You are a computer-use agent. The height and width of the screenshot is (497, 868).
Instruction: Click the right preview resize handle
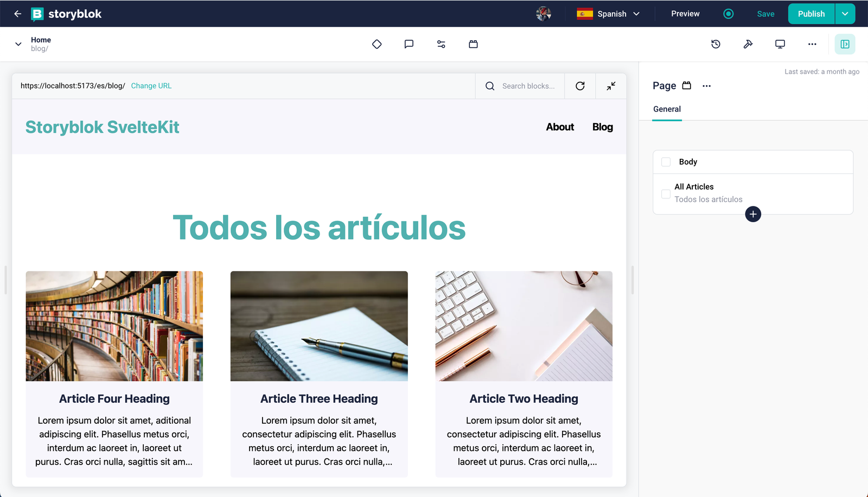pyautogui.click(x=633, y=280)
